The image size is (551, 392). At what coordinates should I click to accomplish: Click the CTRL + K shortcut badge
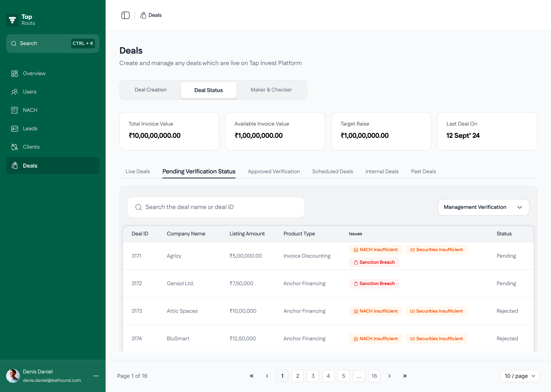tap(83, 43)
